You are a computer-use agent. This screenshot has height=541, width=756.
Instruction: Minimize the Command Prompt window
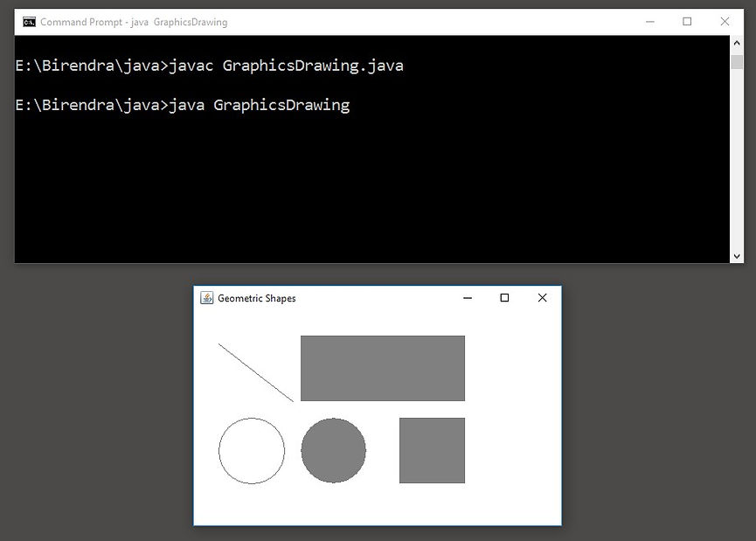[650, 22]
